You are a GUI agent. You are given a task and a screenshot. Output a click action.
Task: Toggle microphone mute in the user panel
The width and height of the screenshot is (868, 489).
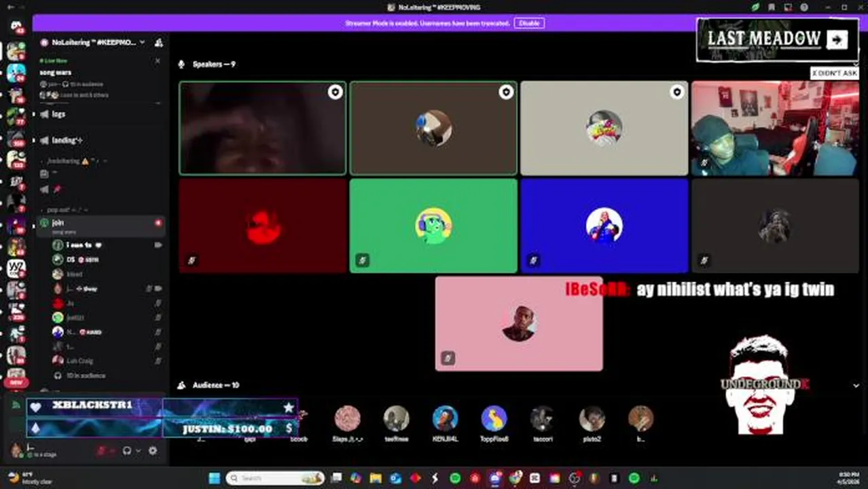(x=101, y=450)
